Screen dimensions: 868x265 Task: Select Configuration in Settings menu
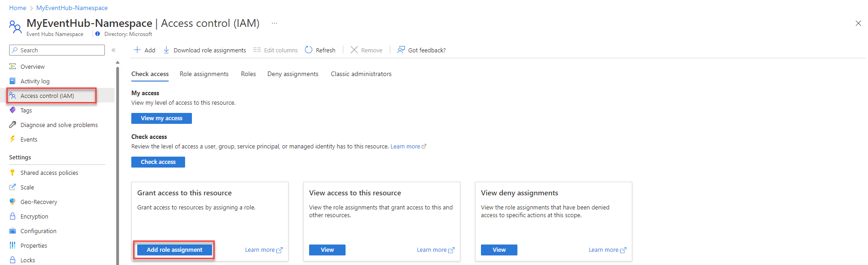pos(38,231)
